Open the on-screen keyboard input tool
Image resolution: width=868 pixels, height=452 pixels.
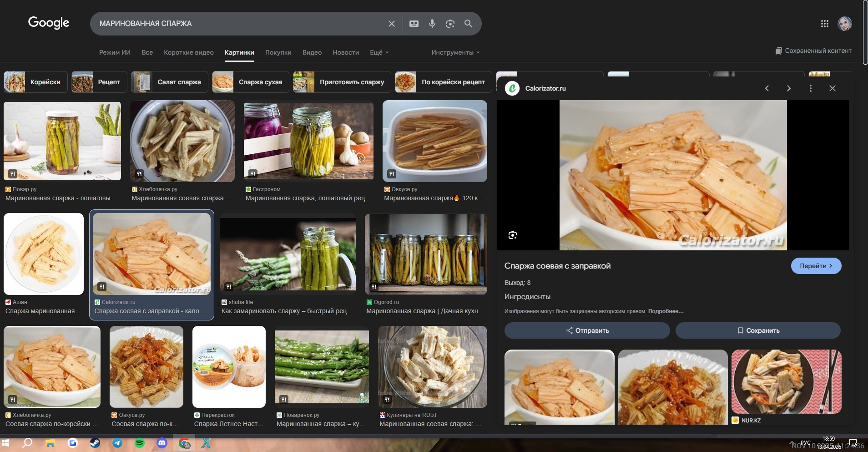pos(414,24)
